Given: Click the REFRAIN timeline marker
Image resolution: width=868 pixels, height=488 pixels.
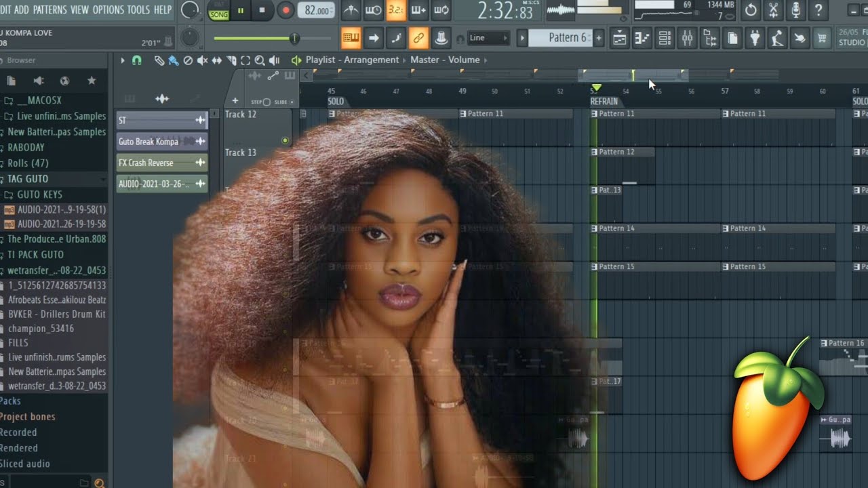Looking at the screenshot, I should (x=604, y=102).
